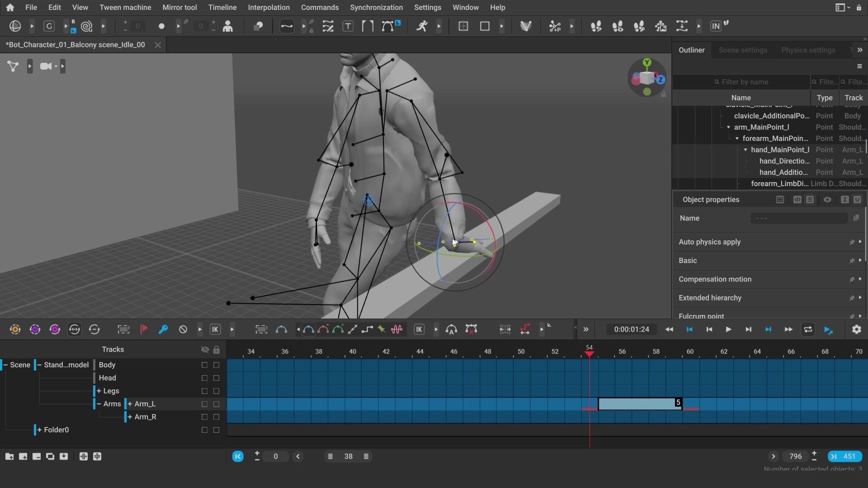The image size is (868, 488).
Task: Toggle the loop playback button
Action: pos(808,329)
